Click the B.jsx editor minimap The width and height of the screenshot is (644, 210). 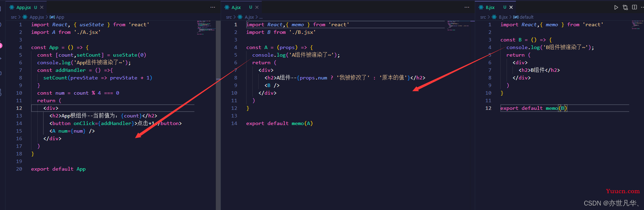click(x=637, y=25)
